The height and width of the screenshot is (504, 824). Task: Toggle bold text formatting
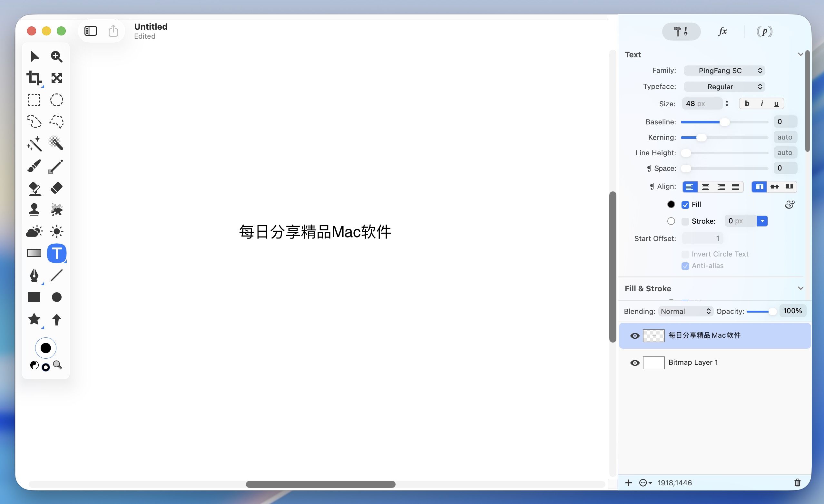coord(747,104)
